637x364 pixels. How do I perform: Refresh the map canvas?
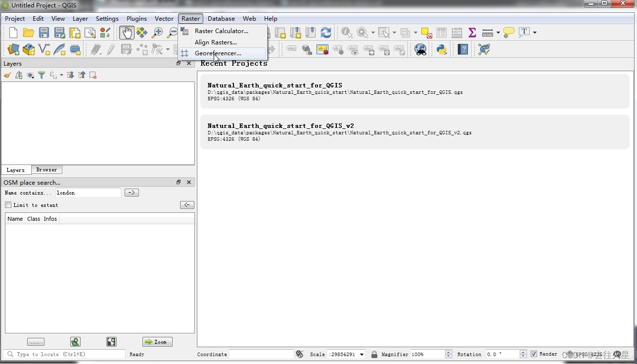[325, 33]
